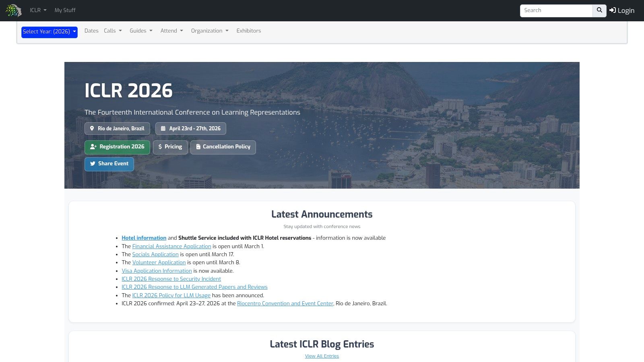The image size is (644, 362).
Task: Open the Exhibitors menu item
Action: tap(249, 31)
